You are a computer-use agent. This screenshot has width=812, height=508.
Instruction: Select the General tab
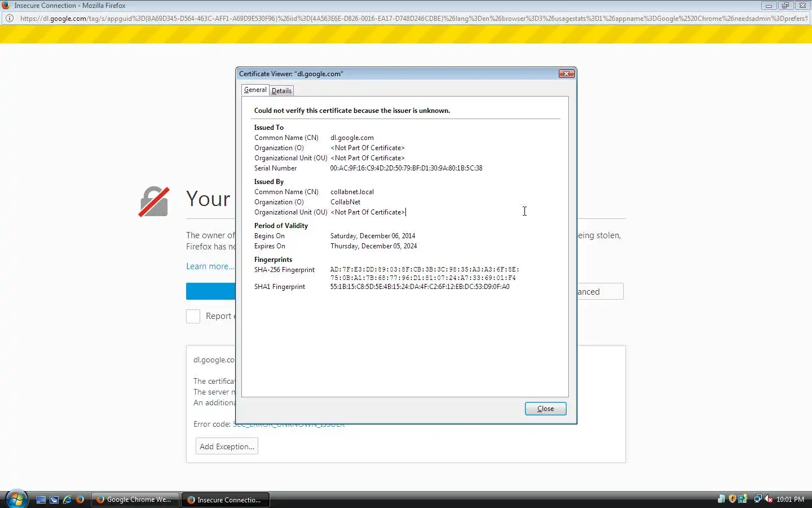coord(255,90)
